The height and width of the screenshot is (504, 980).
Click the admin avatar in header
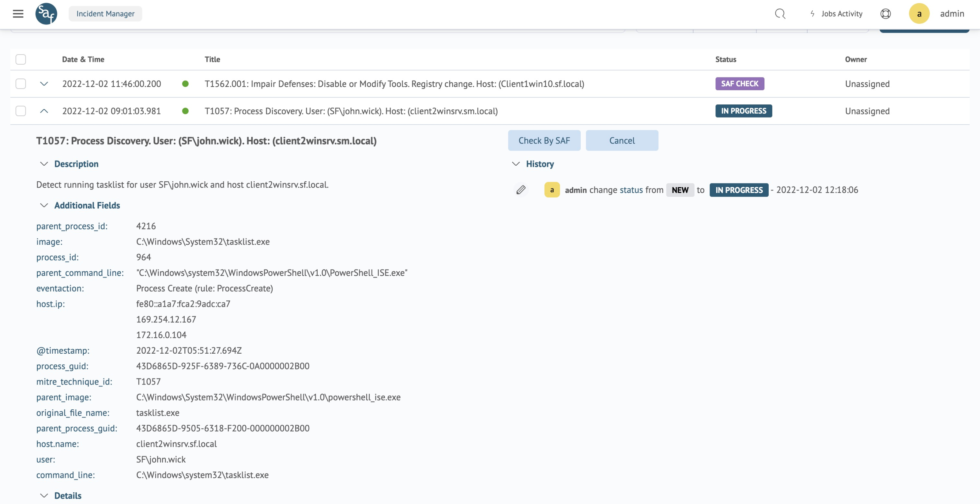(x=919, y=14)
